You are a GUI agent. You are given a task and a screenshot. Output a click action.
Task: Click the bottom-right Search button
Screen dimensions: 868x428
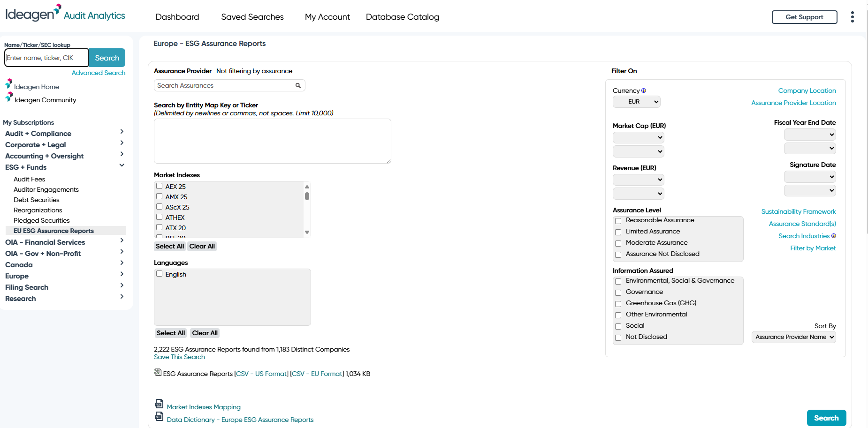pyautogui.click(x=826, y=418)
